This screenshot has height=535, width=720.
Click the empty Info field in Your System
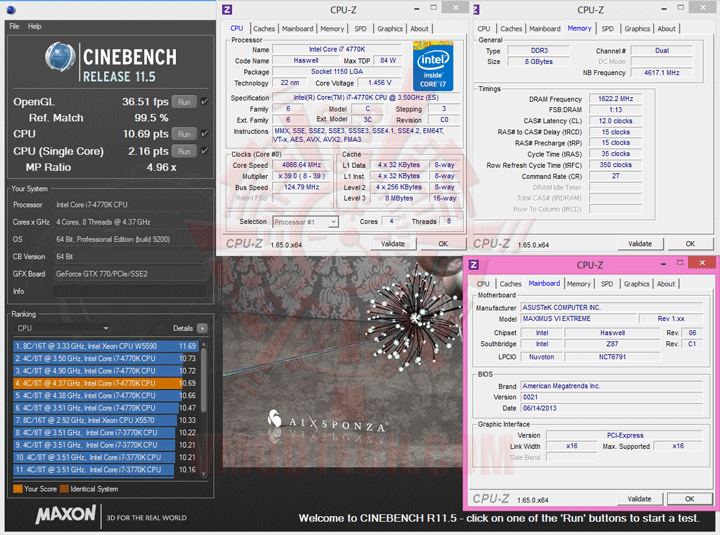(x=130, y=291)
